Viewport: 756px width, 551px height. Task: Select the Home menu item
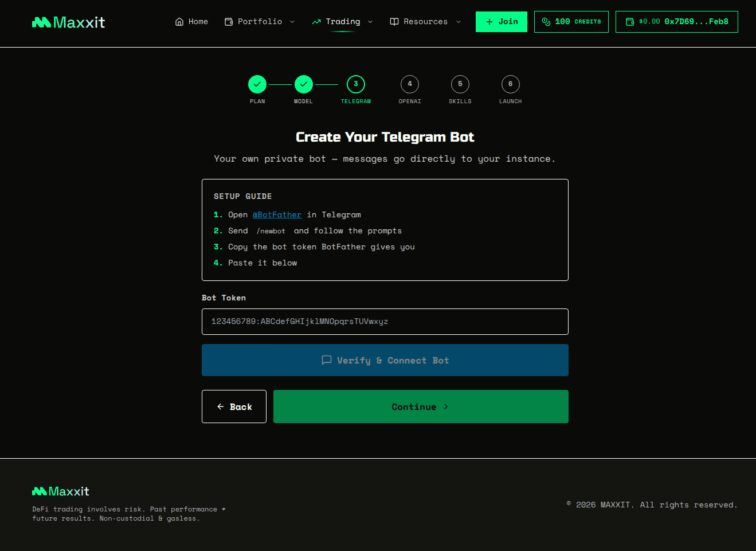tap(191, 21)
